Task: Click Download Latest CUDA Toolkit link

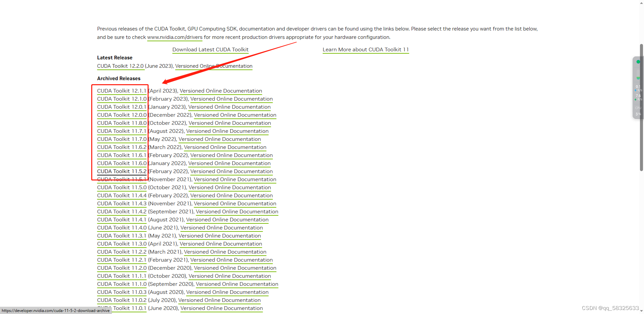Action: [210, 50]
